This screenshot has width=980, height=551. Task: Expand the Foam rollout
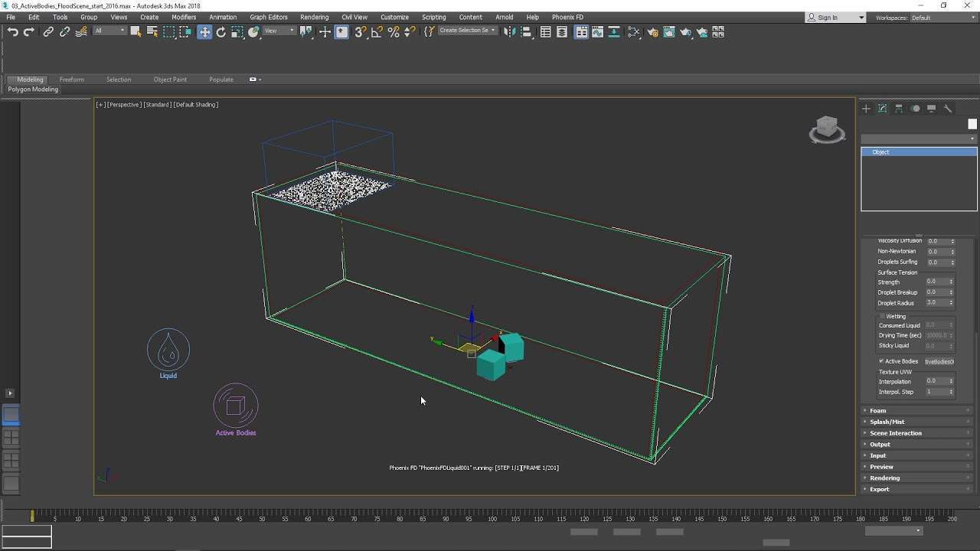[878, 411]
